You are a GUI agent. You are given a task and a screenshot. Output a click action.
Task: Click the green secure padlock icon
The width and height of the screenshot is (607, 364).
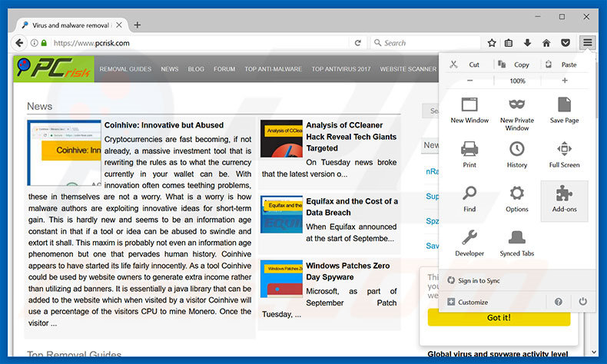coord(44,43)
